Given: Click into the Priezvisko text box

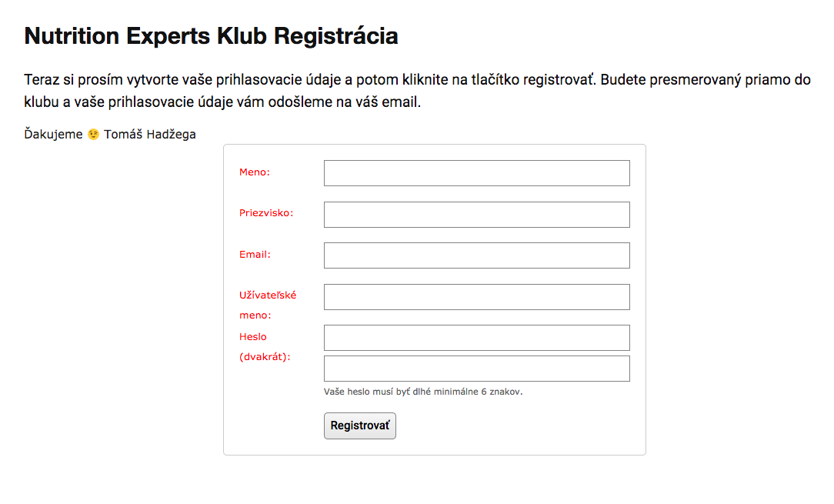Looking at the screenshot, I should pos(476,215).
